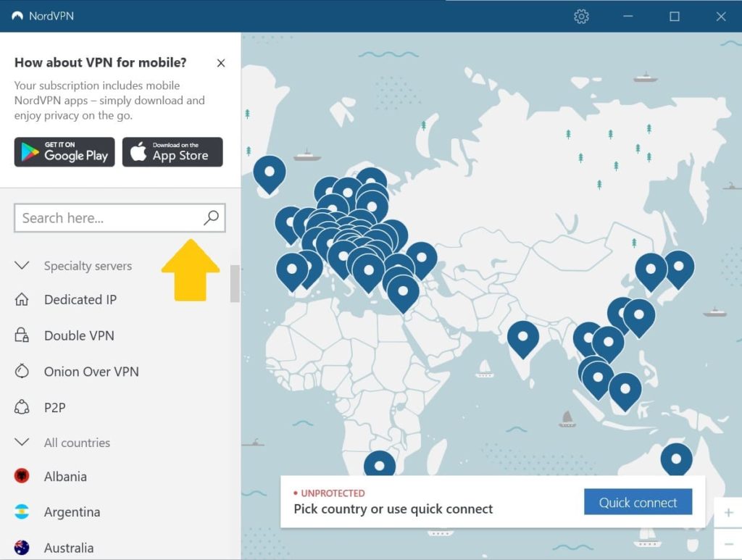Click the Albania flag icon
742x560 pixels.
point(22,476)
